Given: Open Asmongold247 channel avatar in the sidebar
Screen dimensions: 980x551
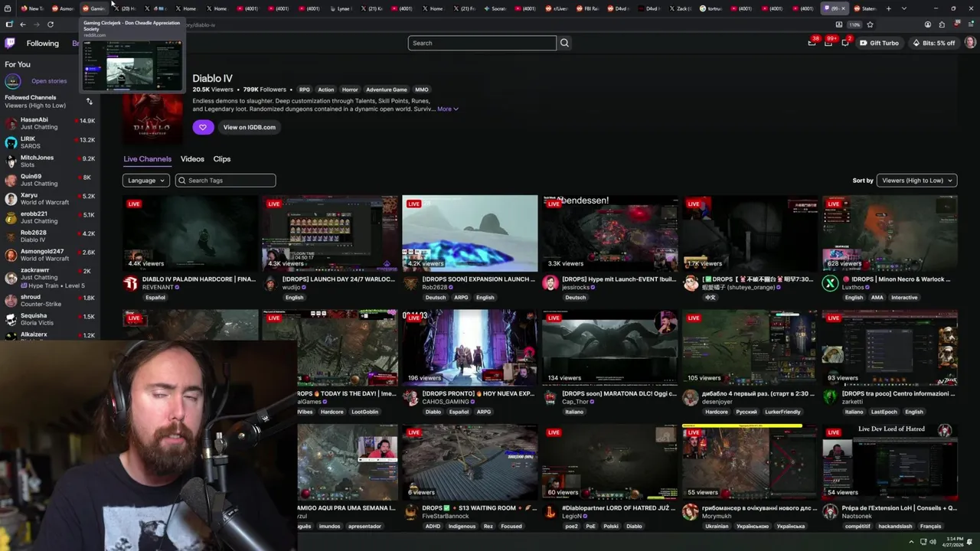Looking at the screenshot, I should click(x=11, y=255).
